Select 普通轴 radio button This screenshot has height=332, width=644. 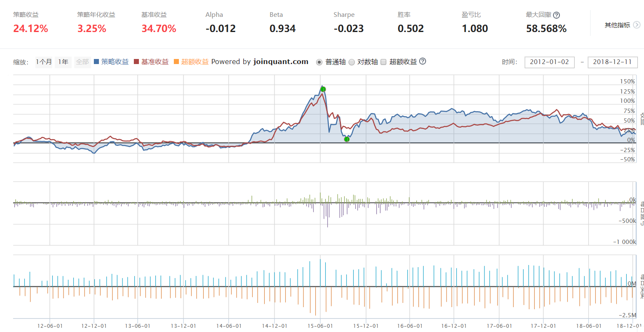tap(319, 62)
